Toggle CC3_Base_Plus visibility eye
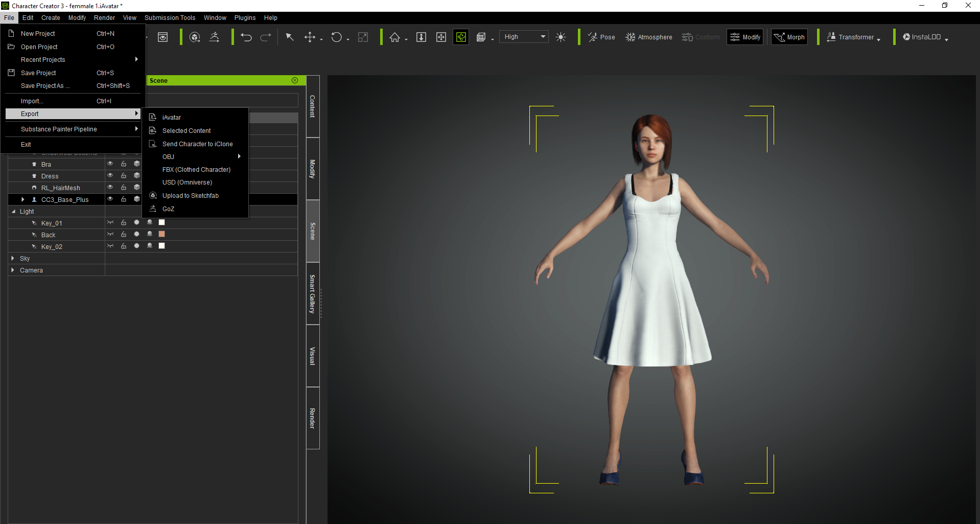The height and width of the screenshot is (524, 980). (110, 199)
